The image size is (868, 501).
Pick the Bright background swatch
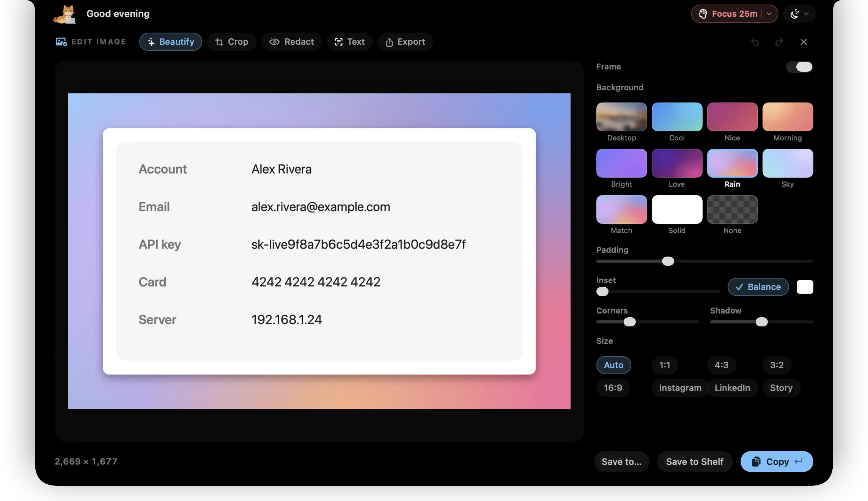pos(621,163)
